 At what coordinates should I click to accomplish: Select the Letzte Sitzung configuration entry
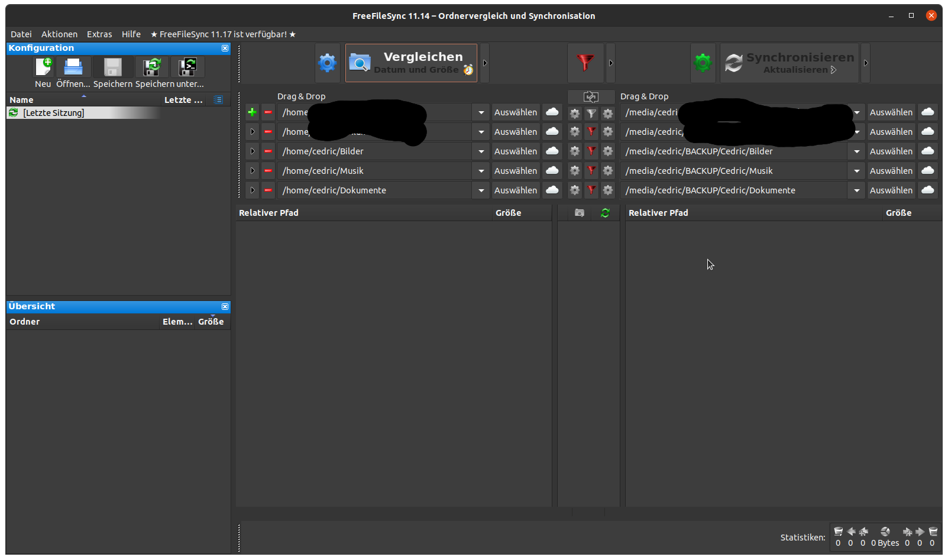pos(53,113)
